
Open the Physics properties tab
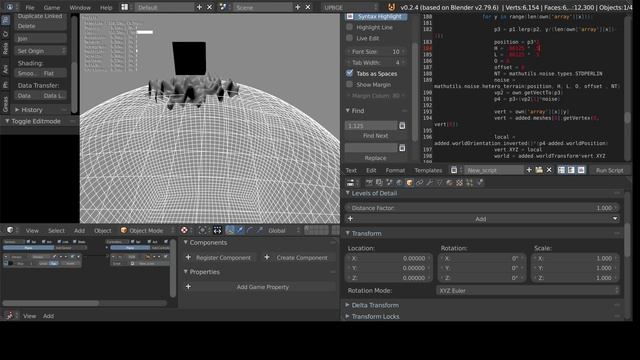pyautogui.click(x=480, y=182)
